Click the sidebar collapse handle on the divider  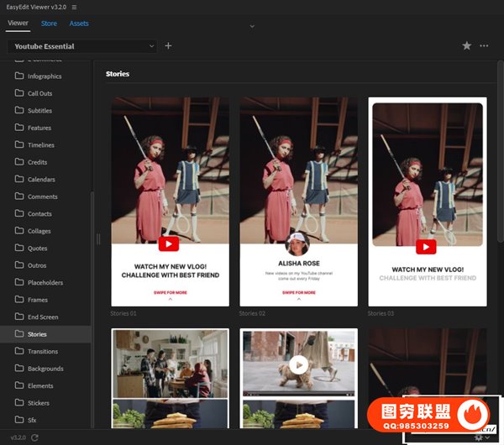tap(98, 239)
